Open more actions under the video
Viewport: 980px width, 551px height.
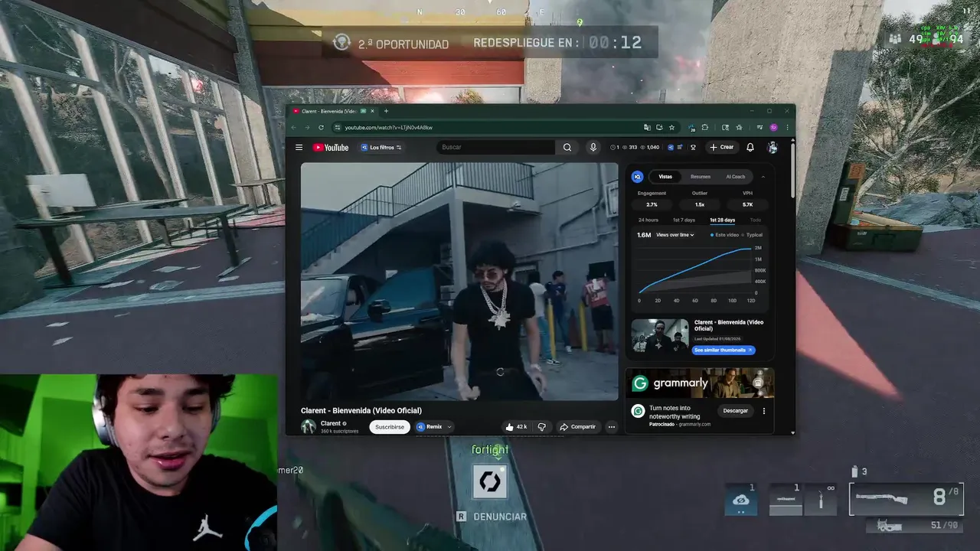click(x=611, y=427)
